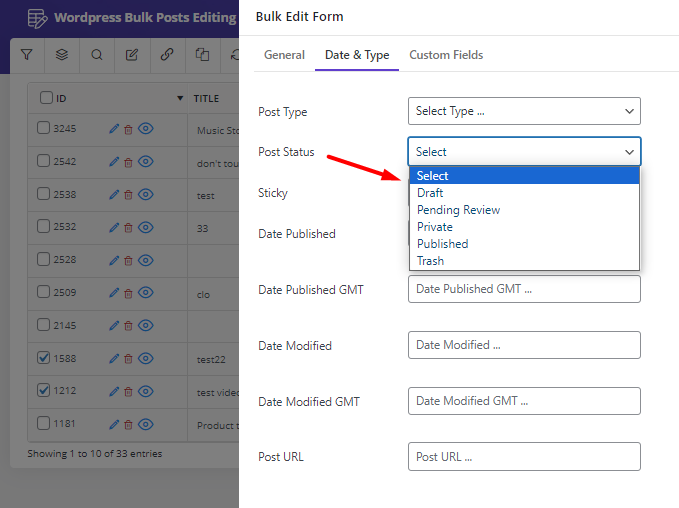Delete post 2542 with trash icon
The image size is (679, 508).
[x=128, y=162]
